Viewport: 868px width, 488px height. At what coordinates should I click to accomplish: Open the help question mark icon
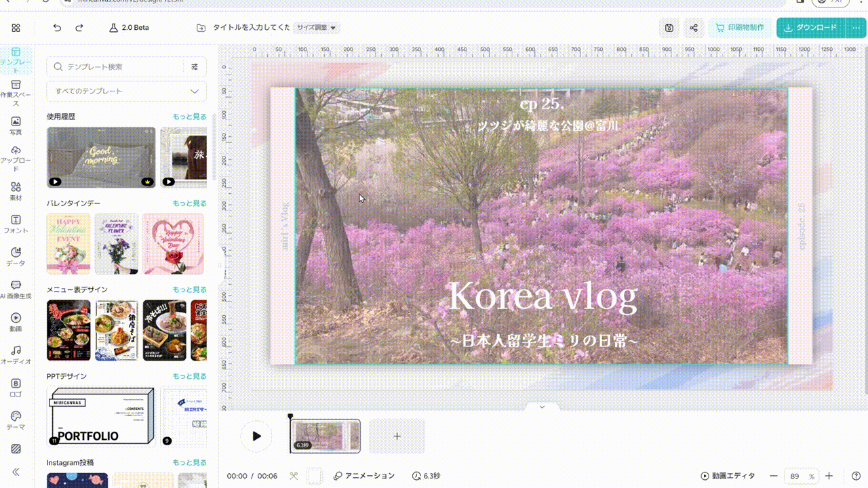pos(856,476)
